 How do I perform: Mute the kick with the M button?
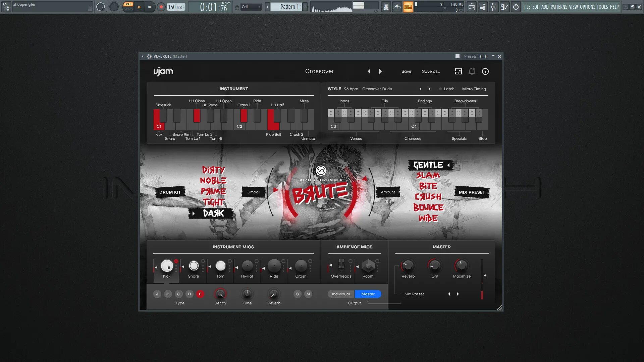(x=308, y=294)
